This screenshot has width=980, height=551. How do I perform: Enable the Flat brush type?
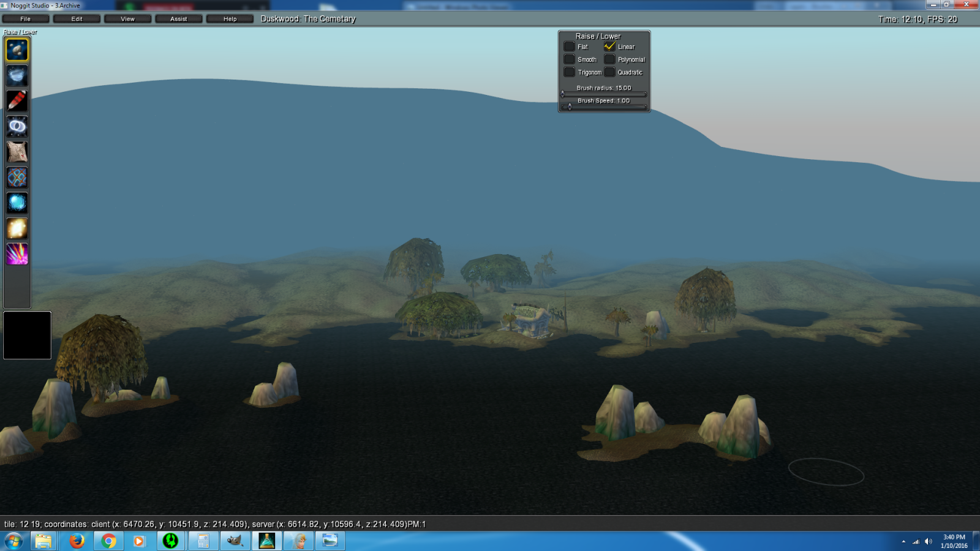[x=569, y=47]
